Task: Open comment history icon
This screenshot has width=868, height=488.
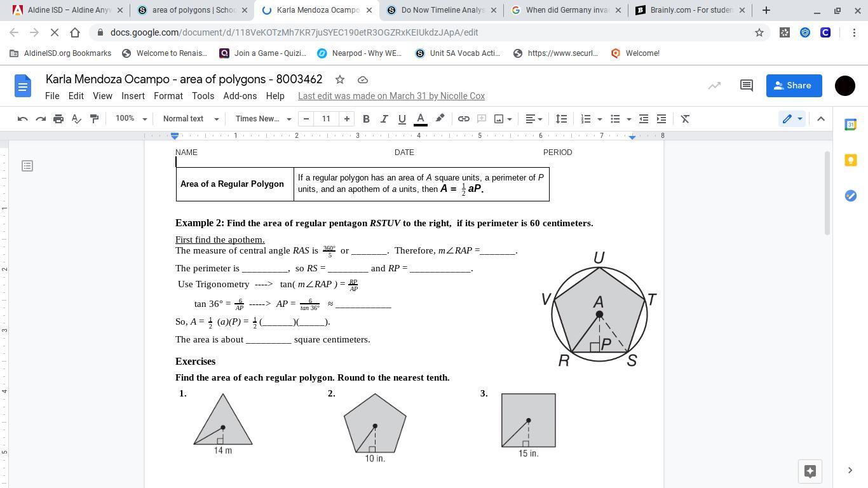Action: (x=747, y=85)
